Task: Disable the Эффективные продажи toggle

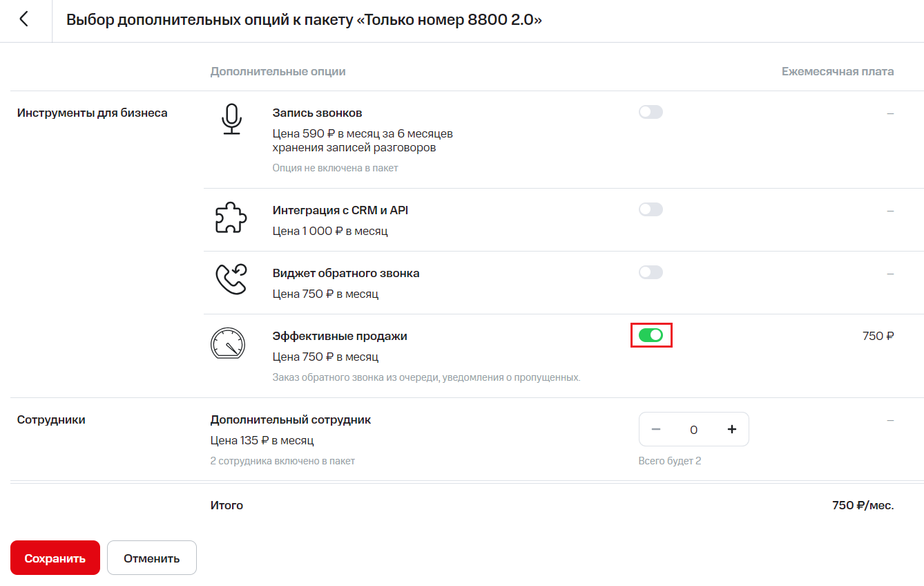Action: (651, 335)
